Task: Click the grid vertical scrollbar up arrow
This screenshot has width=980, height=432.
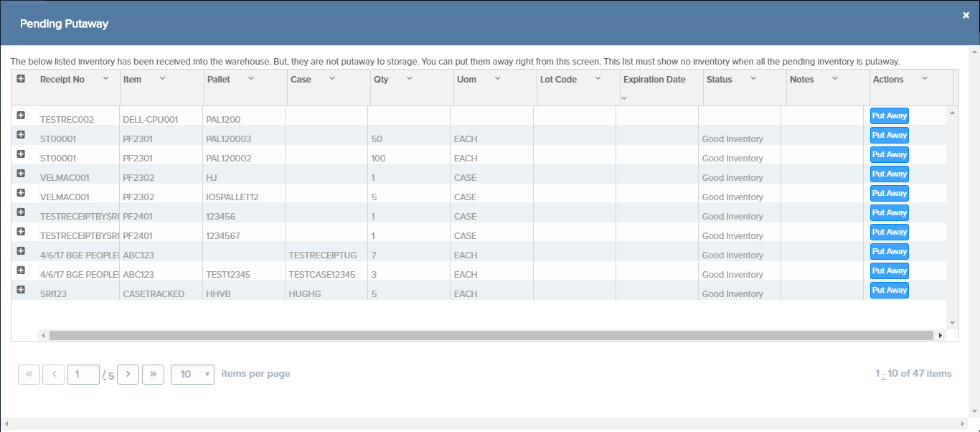Action: [953, 113]
